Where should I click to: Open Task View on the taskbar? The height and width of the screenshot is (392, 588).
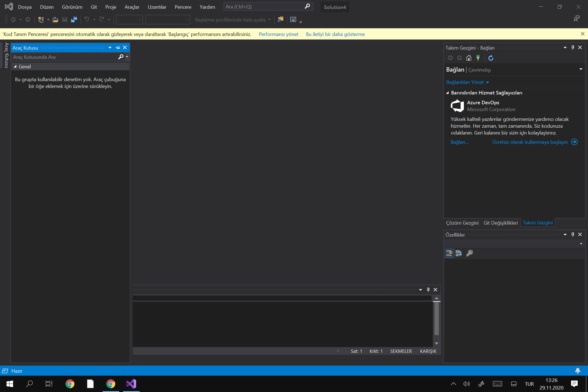tap(49, 384)
